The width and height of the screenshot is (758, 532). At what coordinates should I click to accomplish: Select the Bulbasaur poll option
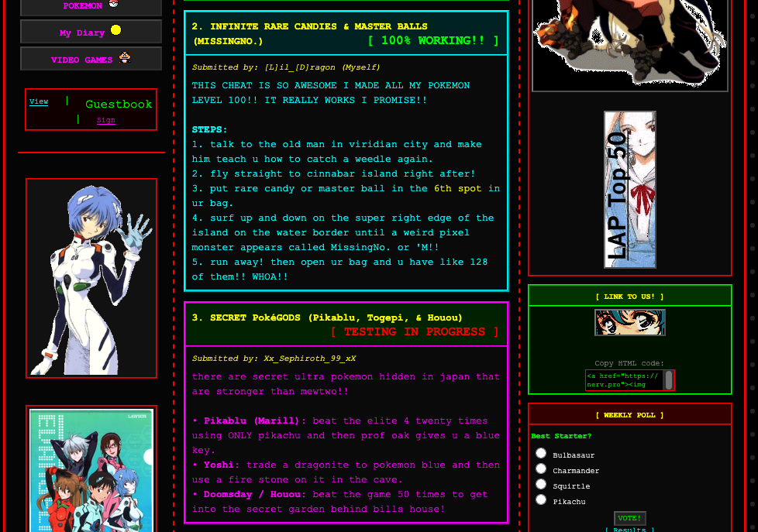(541, 453)
